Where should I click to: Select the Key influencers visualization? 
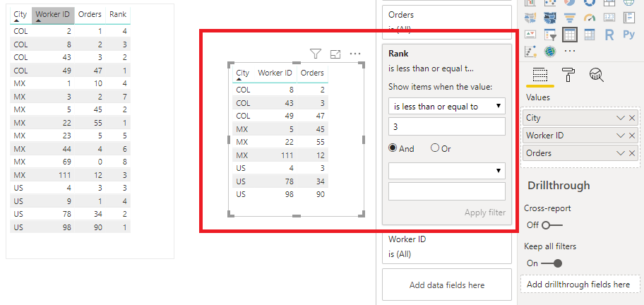tap(530, 52)
